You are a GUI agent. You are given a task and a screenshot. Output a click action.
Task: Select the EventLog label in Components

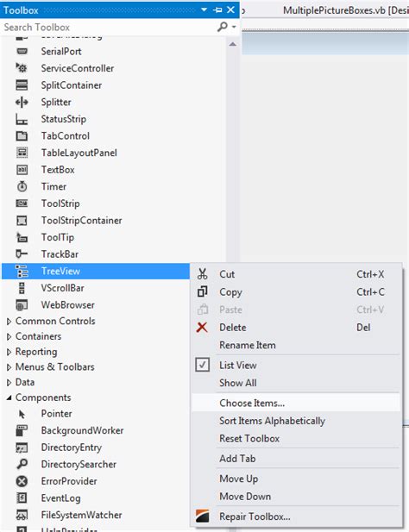60,498
